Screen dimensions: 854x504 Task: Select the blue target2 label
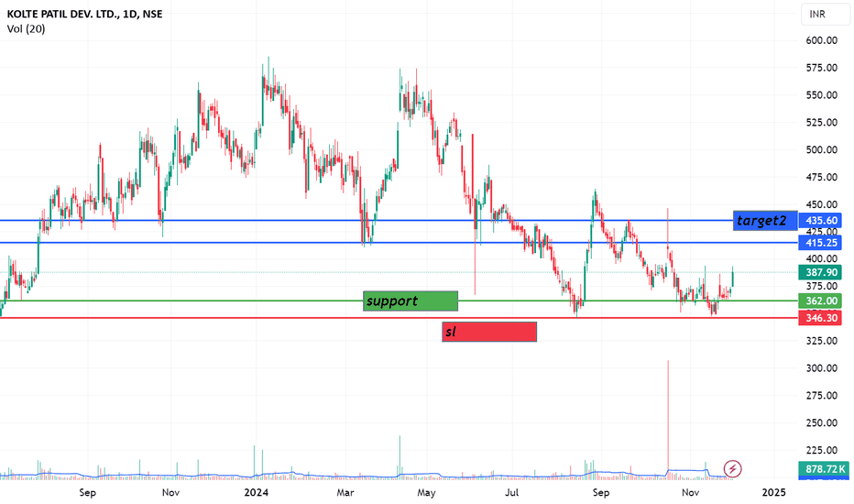[x=765, y=220]
